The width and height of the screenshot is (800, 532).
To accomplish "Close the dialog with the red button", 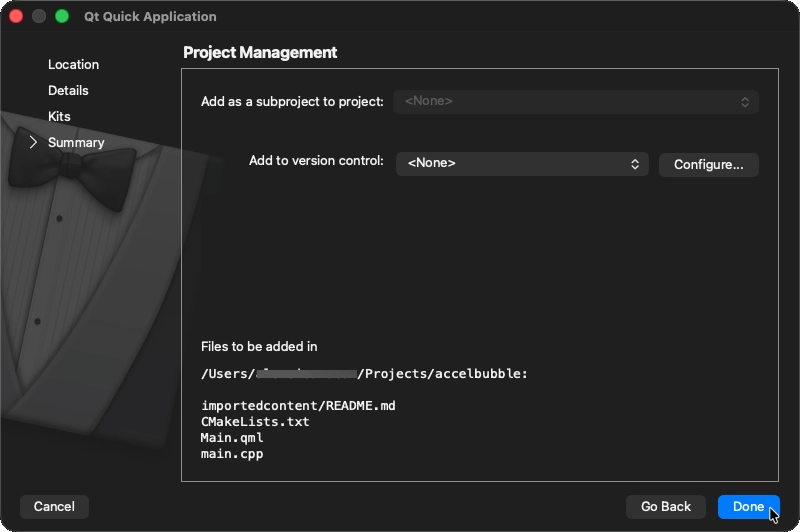I will tap(16, 16).
